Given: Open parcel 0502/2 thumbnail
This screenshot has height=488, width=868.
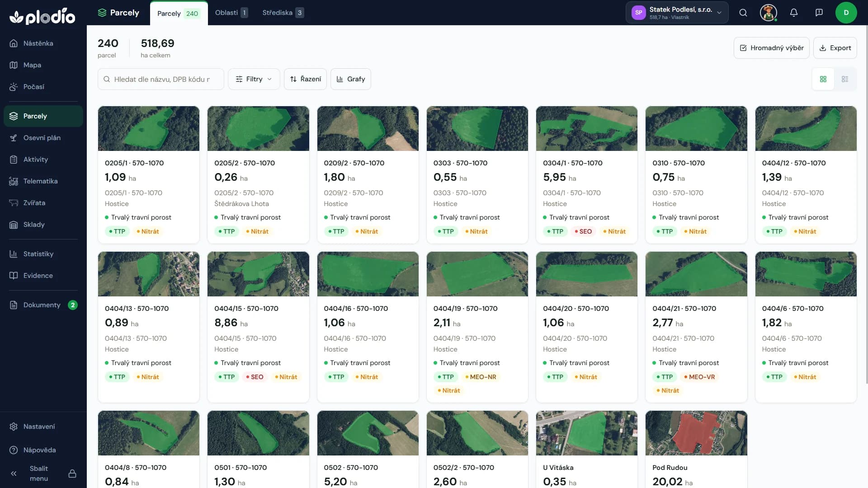Looking at the screenshot, I should [x=477, y=433].
